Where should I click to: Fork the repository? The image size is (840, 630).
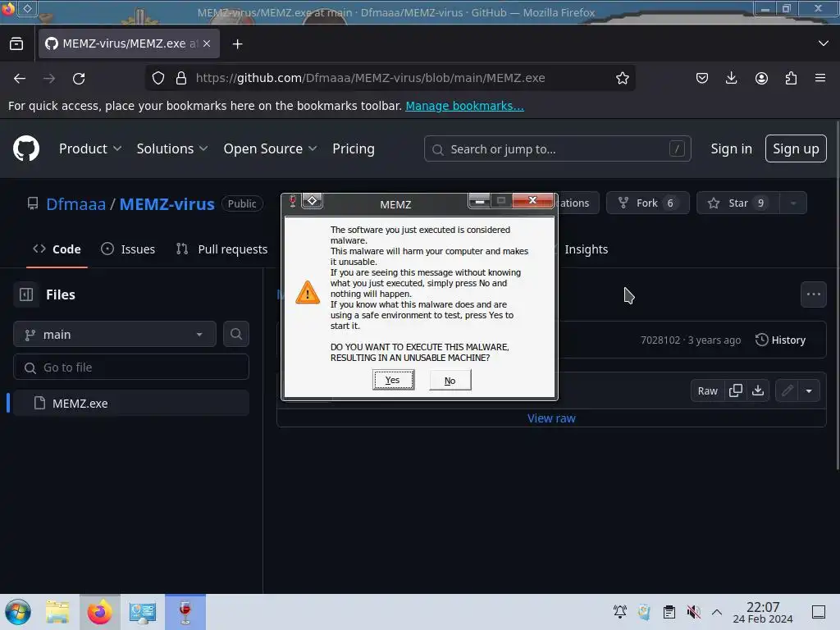[648, 203]
